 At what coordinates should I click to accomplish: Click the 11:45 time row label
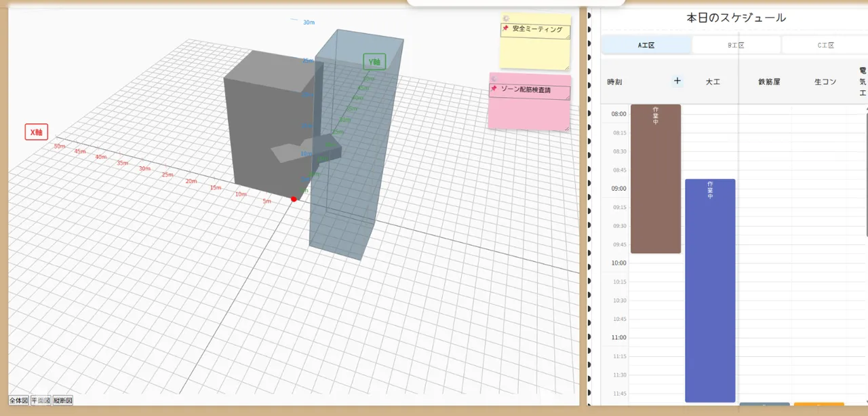tap(620, 394)
